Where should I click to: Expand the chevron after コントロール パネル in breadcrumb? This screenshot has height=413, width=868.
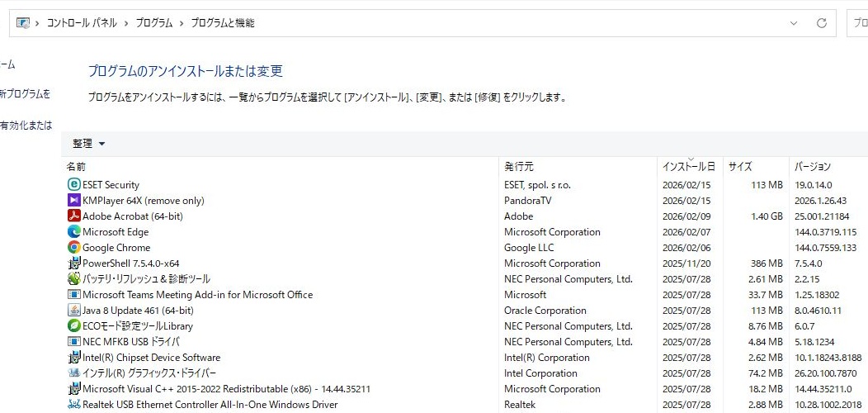pyautogui.click(x=126, y=23)
